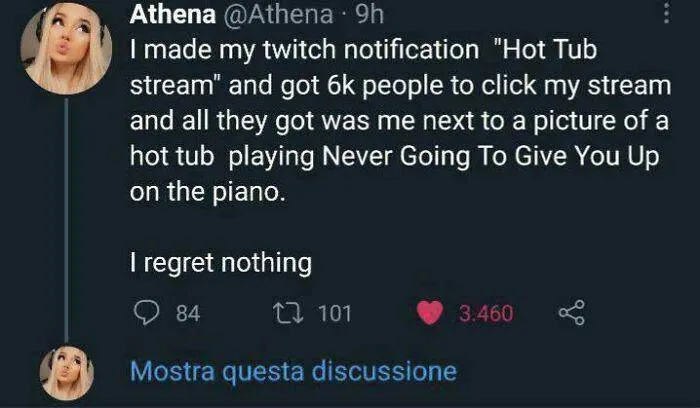Click the 101 retweets count
Image resolution: width=700 pixels, height=408 pixels.
pyautogui.click(x=335, y=314)
